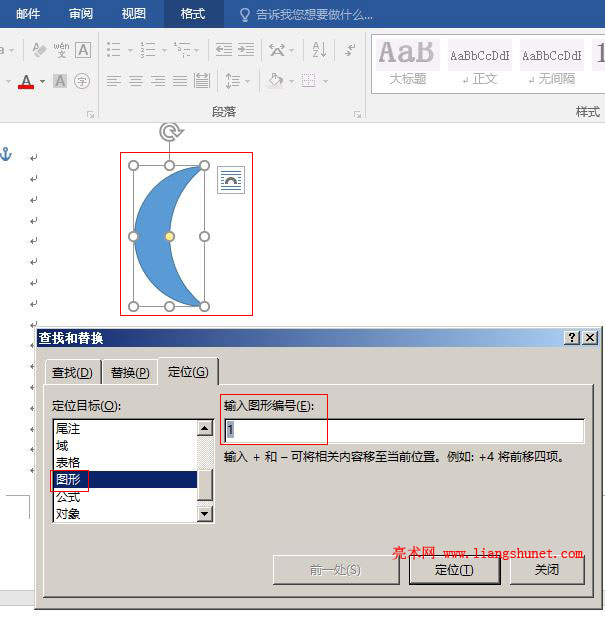Click the 输入图形编号 input field
The width and height of the screenshot is (605, 620).
pos(404,430)
